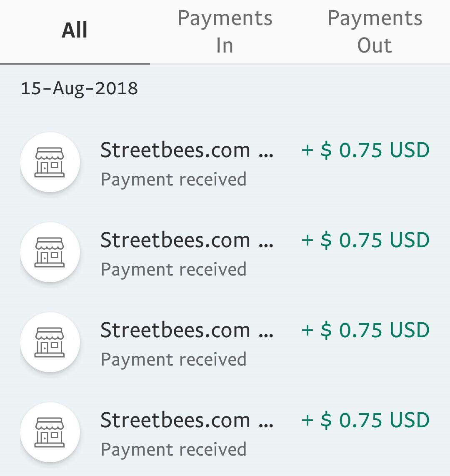
Task: Tap "Payment received" in the second transaction
Action: (173, 270)
